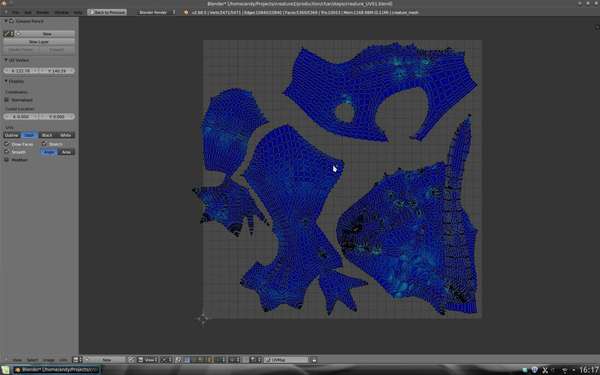Collapse the Grease Pencil panel
The height and width of the screenshot is (375, 600).
pos(6,21)
